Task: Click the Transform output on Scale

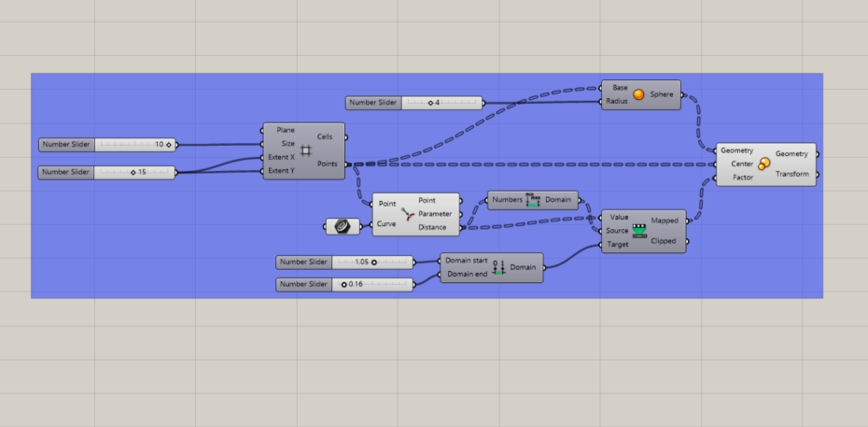Action: pyautogui.click(x=792, y=174)
